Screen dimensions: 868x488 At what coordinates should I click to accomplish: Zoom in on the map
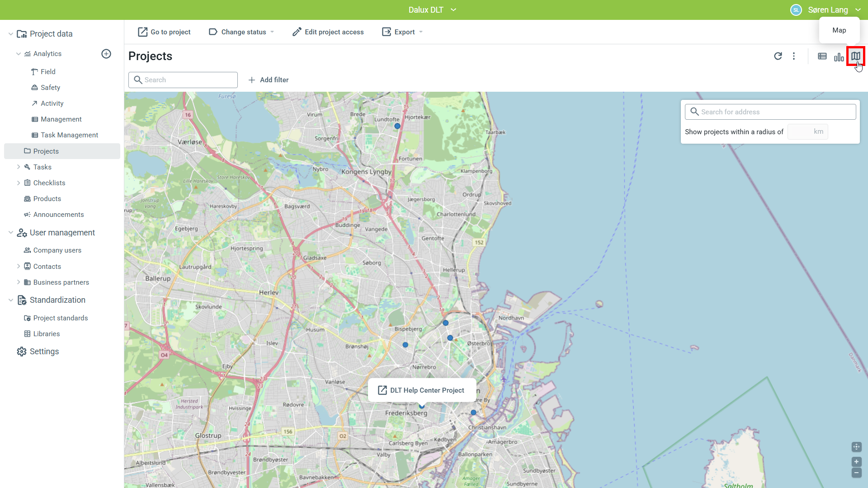click(856, 462)
